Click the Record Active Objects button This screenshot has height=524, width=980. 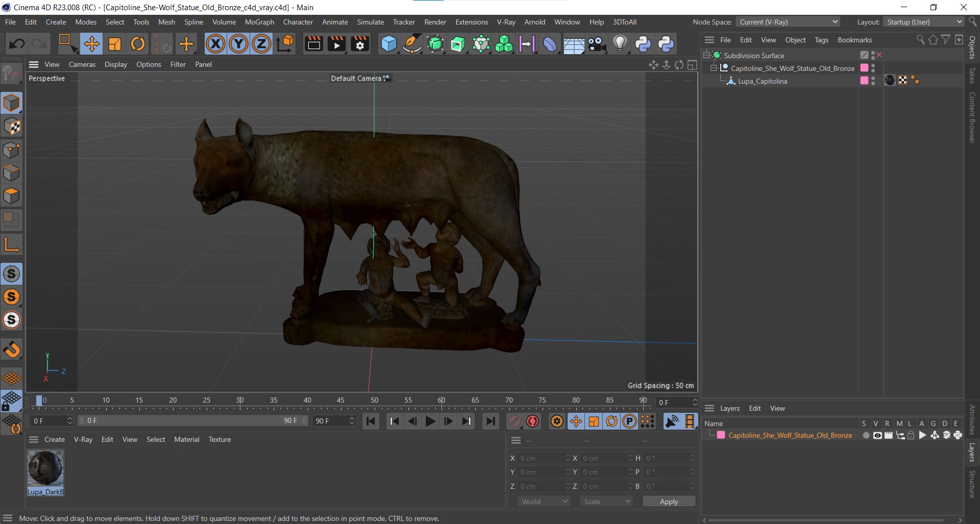(514, 421)
